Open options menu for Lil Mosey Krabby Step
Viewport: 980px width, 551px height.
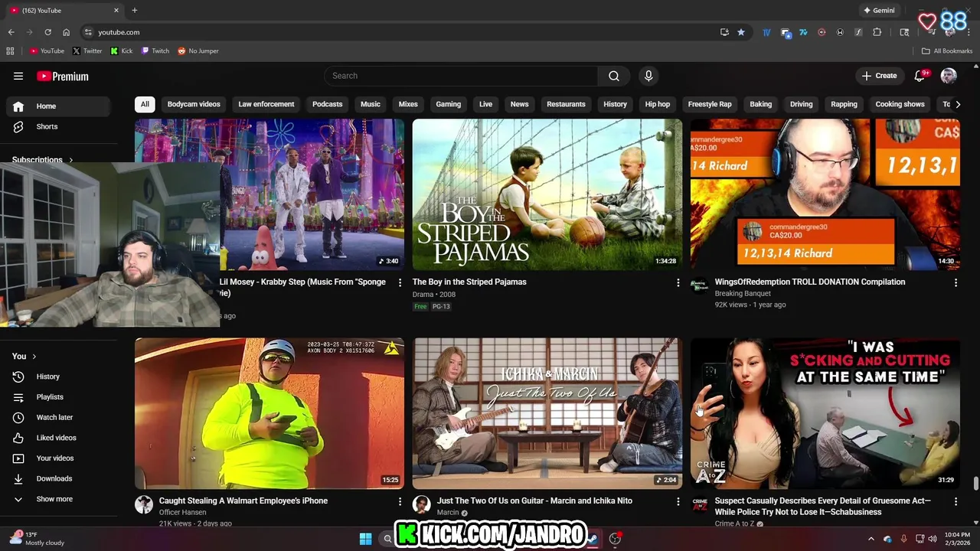tap(400, 282)
